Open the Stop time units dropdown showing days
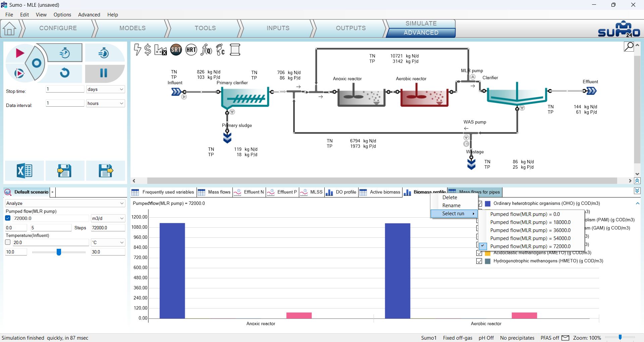Image resolution: width=644 pixels, height=342 pixels. point(105,89)
